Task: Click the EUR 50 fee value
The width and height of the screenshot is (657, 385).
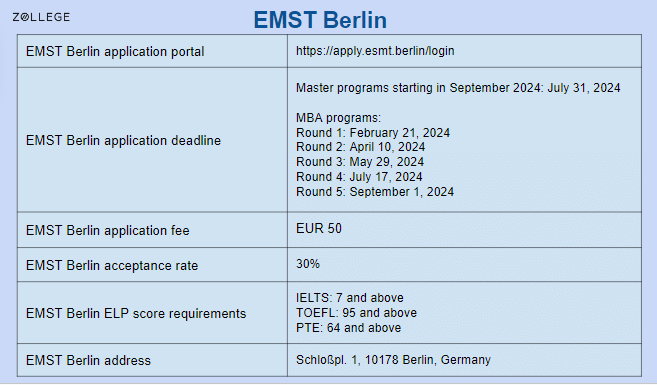Action: point(319,228)
